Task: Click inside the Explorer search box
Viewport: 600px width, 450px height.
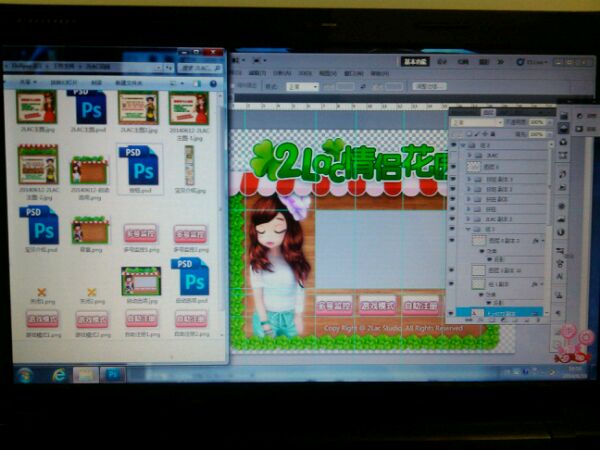Action: tap(199, 68)
